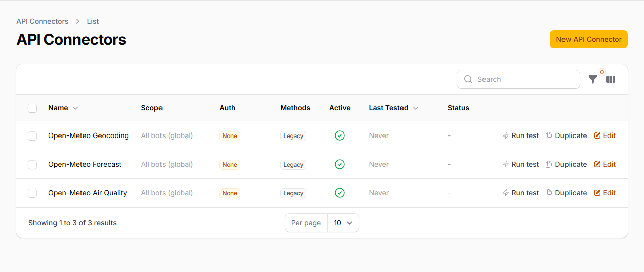Click the None auth badge for Open-Meteo Forecast
644x272 pixels.
pos(230,164)
